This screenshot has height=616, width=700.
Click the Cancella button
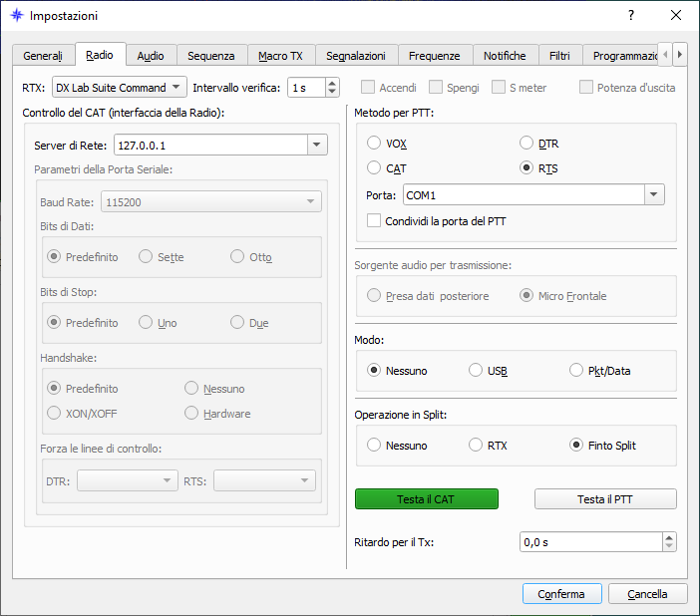647,594
